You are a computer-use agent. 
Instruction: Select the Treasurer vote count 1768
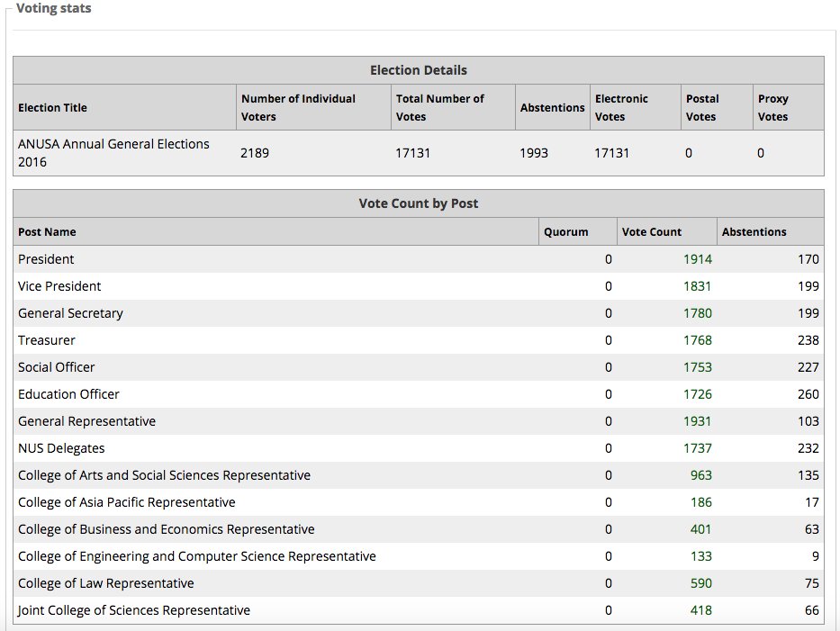[x=698, y=340]
